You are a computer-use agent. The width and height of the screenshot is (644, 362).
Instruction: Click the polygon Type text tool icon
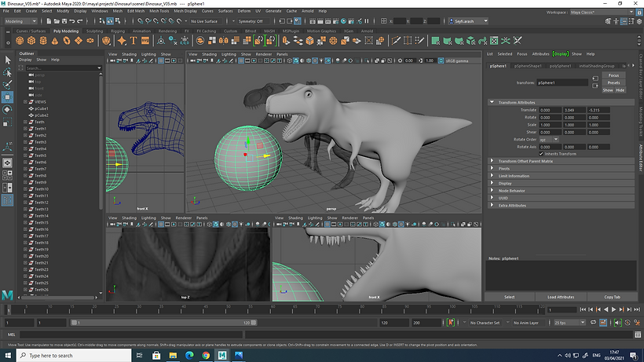134,41
